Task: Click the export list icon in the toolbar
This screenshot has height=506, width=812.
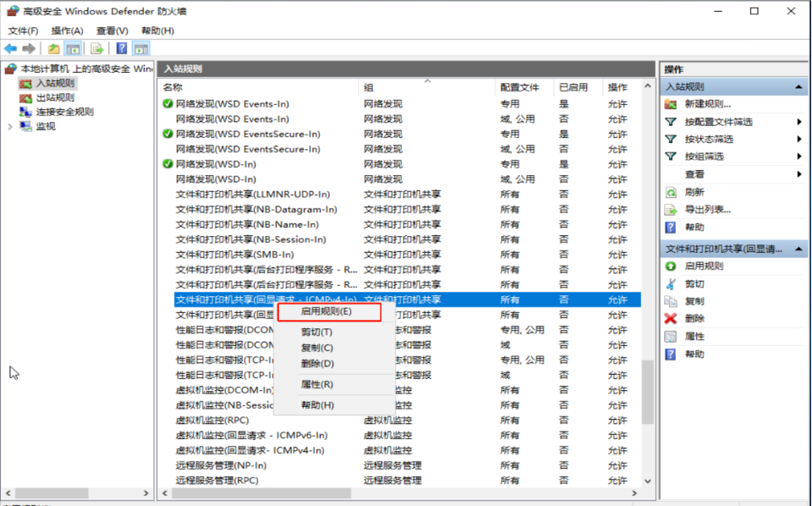Action: pyautogui.click(x=96, y=49)
